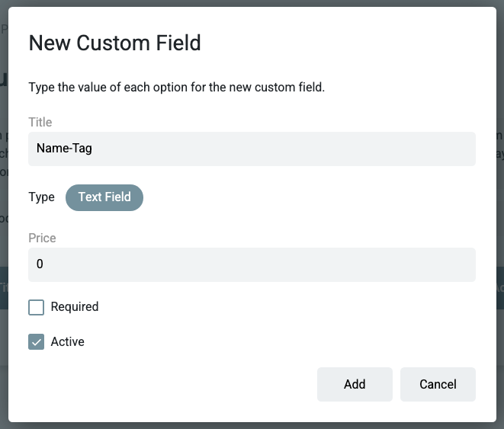Click the "Required" checkbox label text
This screenshot has width=504, height=429.
[x=75, y=307]
